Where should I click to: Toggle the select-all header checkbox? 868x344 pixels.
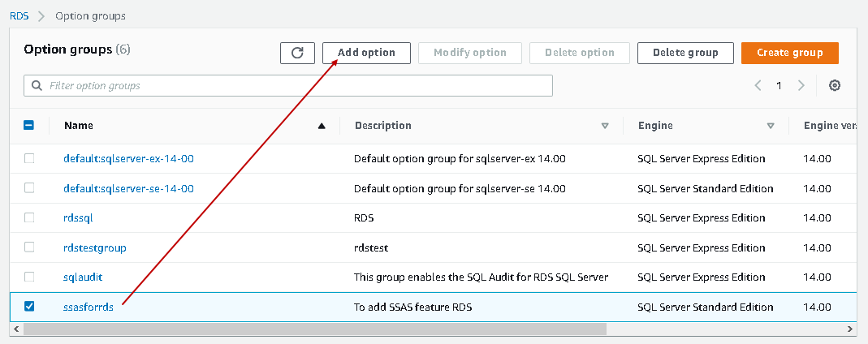point(28,126)
